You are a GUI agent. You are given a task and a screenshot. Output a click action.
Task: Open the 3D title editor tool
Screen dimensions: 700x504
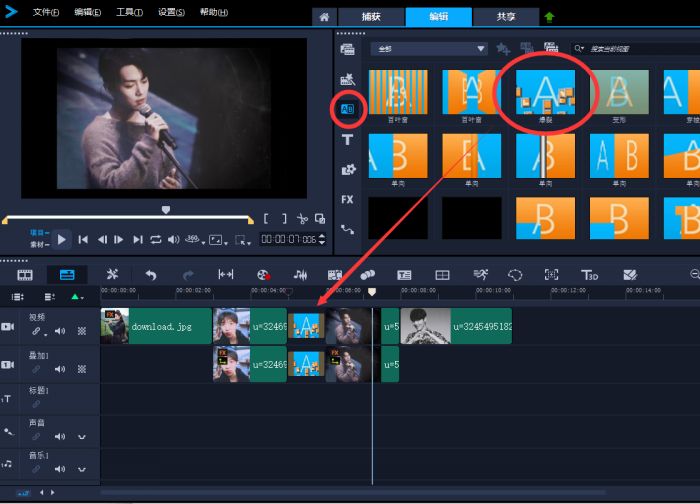tap(590, 274)
